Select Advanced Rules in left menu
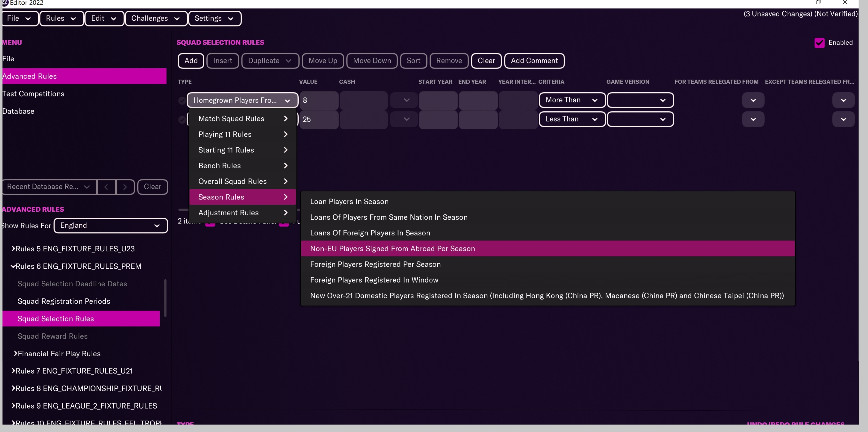This screenshot has height=432, width=868. pos(84,76)
